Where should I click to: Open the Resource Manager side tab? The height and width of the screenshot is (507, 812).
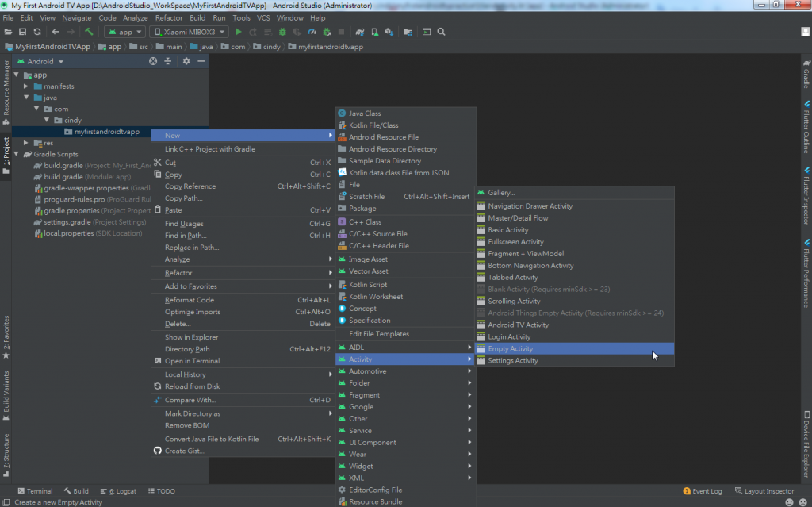tap(6, 92)
